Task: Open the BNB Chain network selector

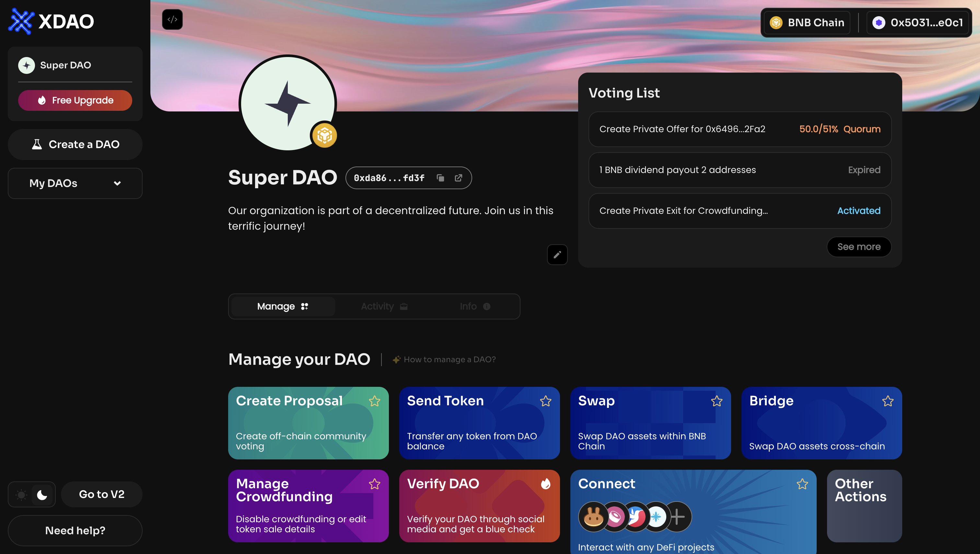Action: pyautogui.click(x=807, y=22)
